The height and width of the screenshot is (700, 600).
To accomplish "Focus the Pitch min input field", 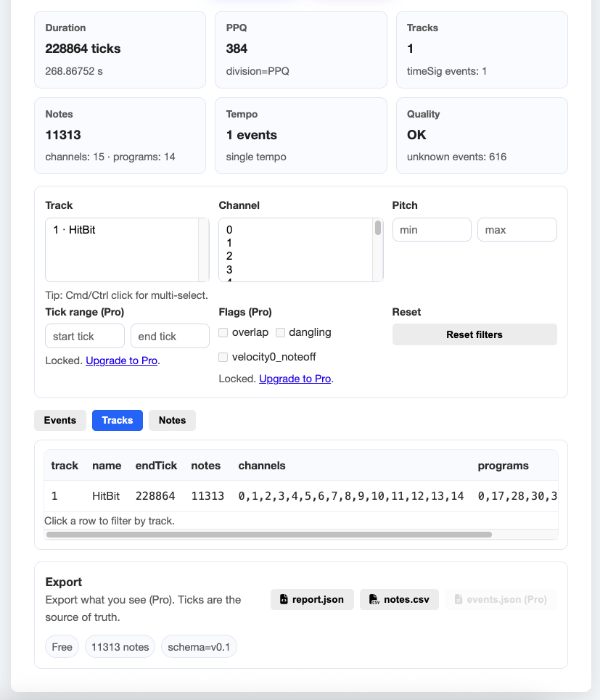I will pyautogui.click(x=432, y=230).
